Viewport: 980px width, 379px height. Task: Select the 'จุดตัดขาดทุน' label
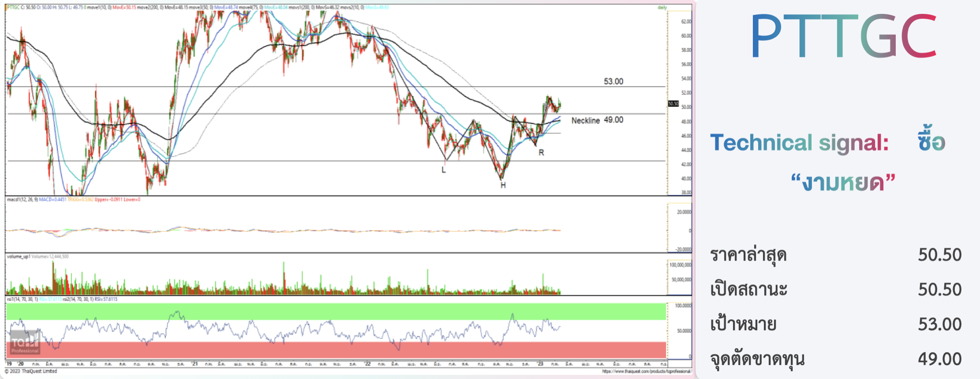point(757,359)
